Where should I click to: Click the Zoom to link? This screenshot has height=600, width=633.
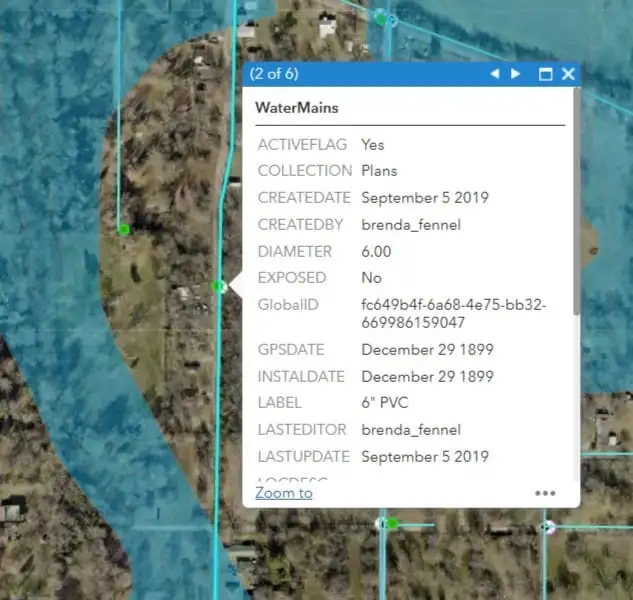click(283, 492)
